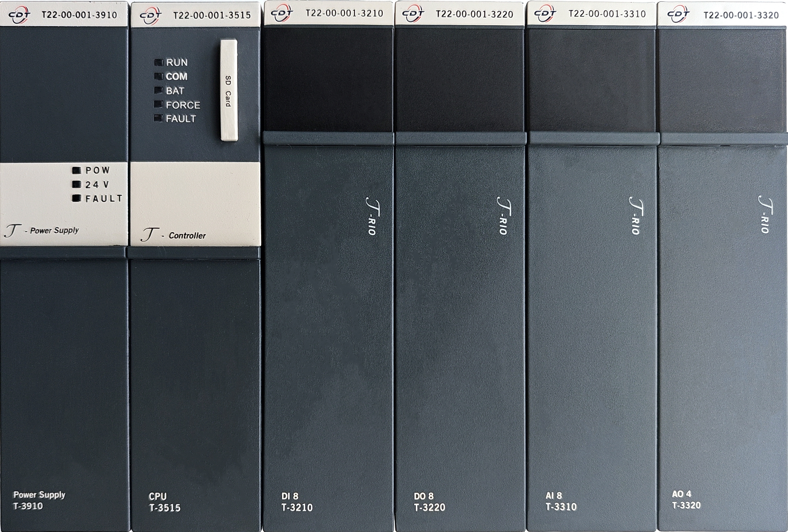
Task: Click the 'DO 8 T-3220' label
Action: [x=430, y=502]
